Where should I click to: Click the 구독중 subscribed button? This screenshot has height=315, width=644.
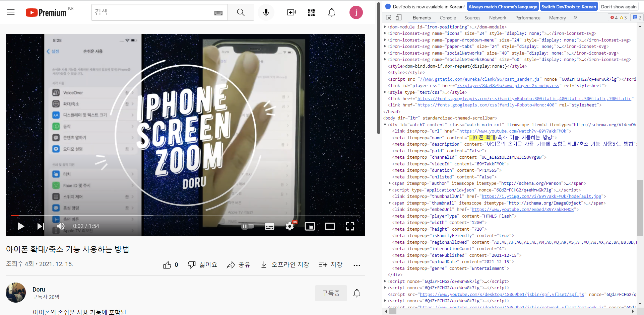[331, 293]
